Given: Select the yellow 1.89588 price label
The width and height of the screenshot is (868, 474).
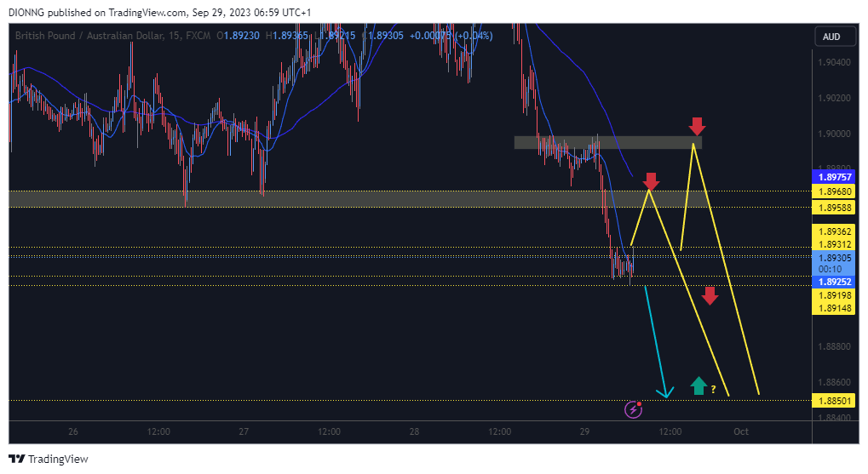Looking at the screenshot, I should (834, 208).
